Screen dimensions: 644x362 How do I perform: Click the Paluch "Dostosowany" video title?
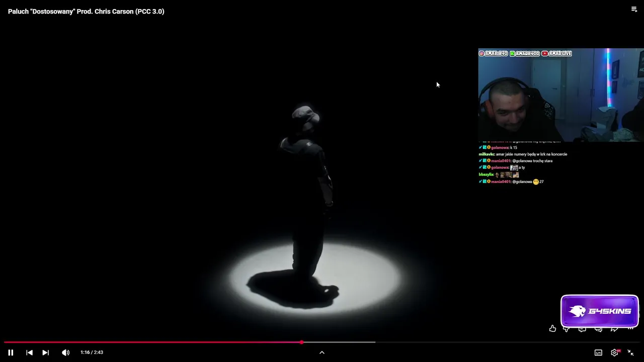tap(86, 11)
